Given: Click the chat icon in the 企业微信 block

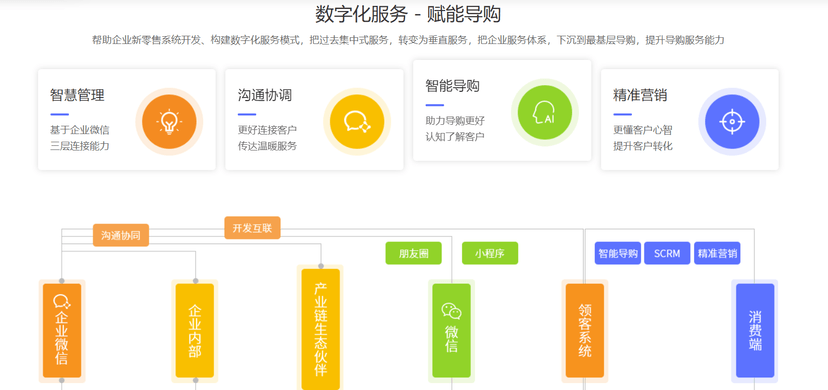Looking at the screenshot, I should point(62,302).
